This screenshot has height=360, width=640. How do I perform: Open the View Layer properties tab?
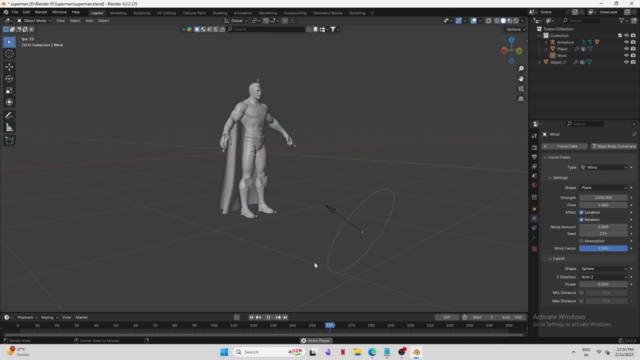pyautogui.click(x=534, y=166)
